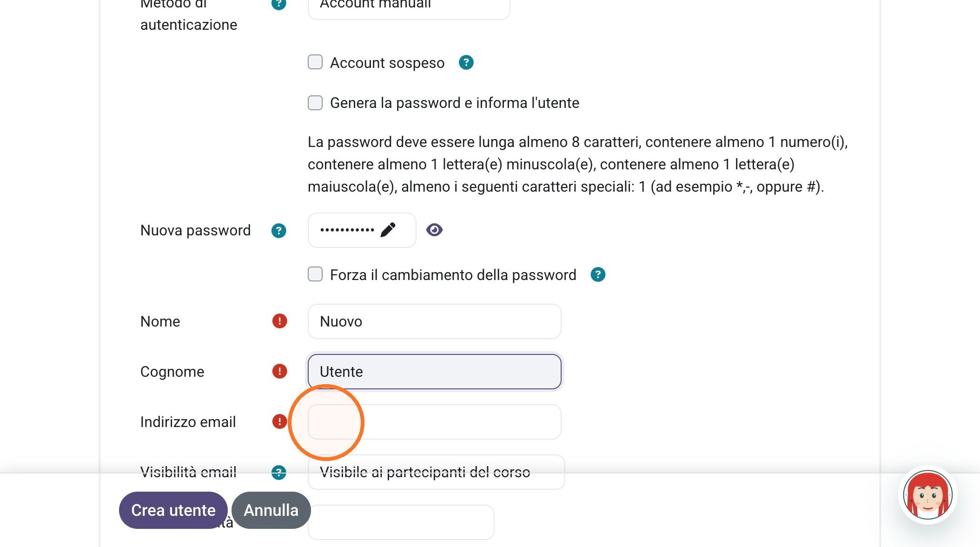Open help for Forza il cambiamento password
This screenshot has width=980, height=547.
click(598, 274)
